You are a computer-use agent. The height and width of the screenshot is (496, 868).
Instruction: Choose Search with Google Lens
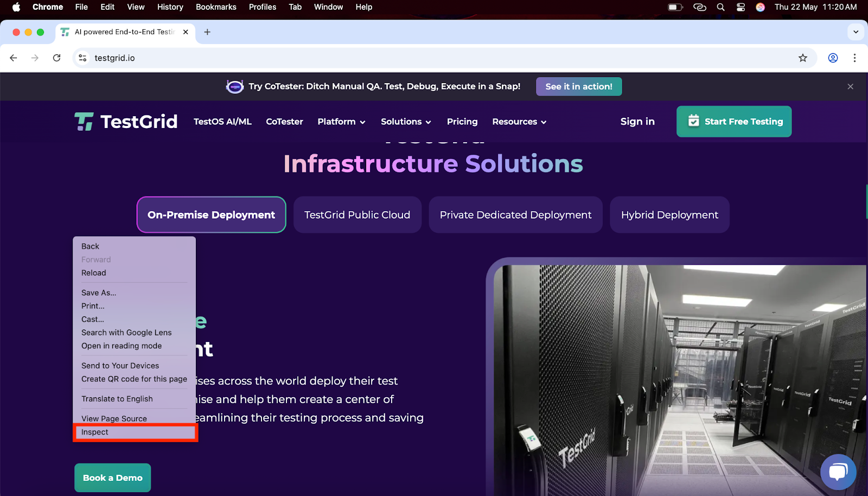pyautogui.click(x=135, y=333)
